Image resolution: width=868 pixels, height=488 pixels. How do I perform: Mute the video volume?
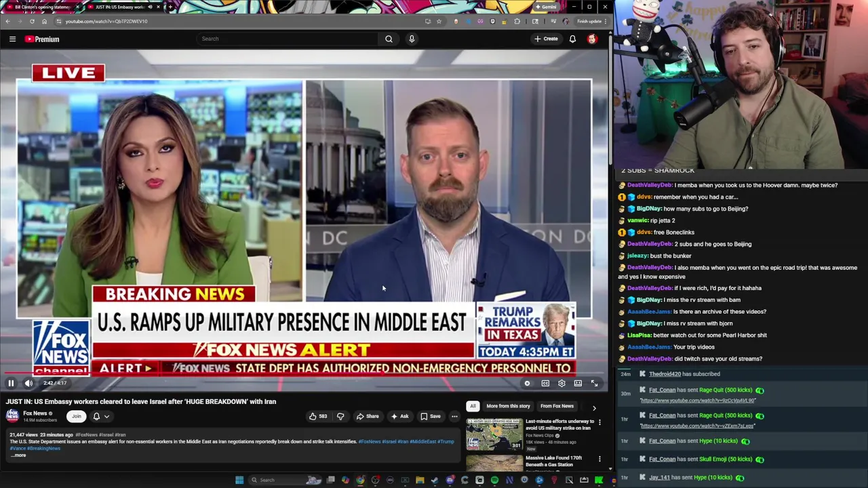pos(28,383)
